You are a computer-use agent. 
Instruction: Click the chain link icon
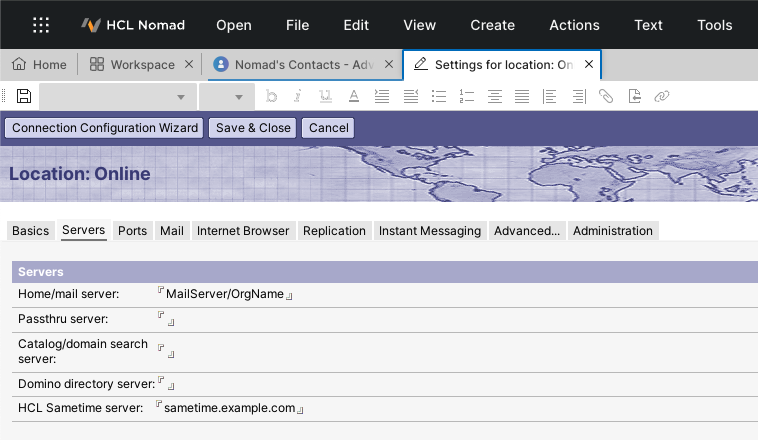661,96
